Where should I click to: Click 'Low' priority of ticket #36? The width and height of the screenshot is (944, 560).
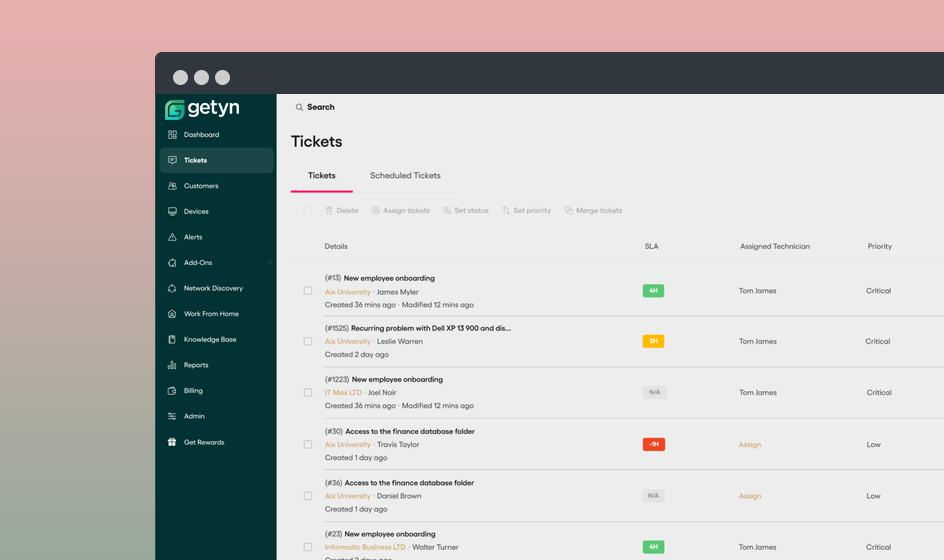pos(874,496)
